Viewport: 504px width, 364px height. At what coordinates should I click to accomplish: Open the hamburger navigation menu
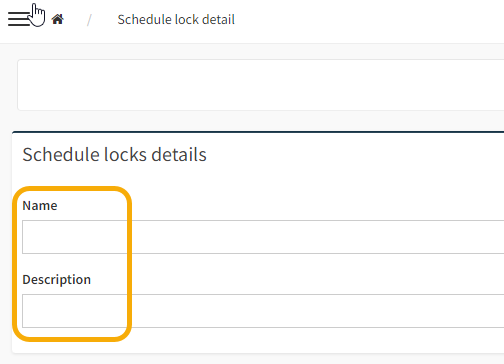(19, 19)
